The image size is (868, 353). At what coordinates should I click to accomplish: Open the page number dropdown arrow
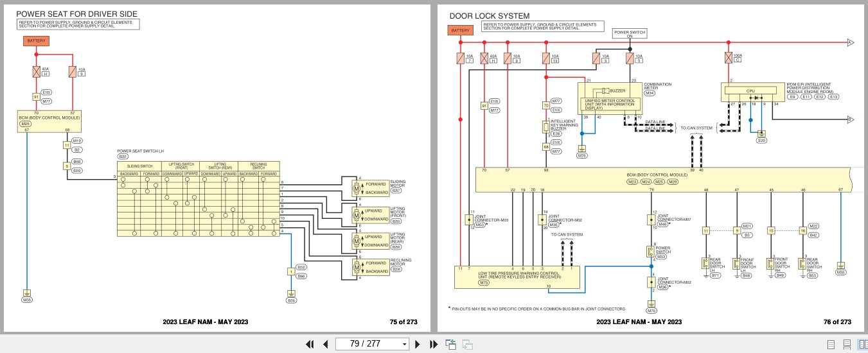[x=405, y=344]
